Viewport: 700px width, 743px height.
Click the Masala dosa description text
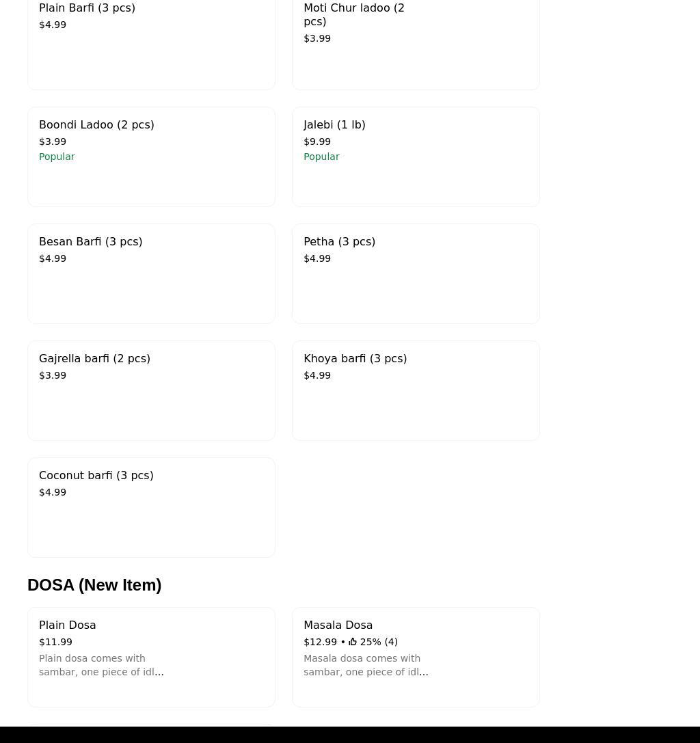(366, 665)
